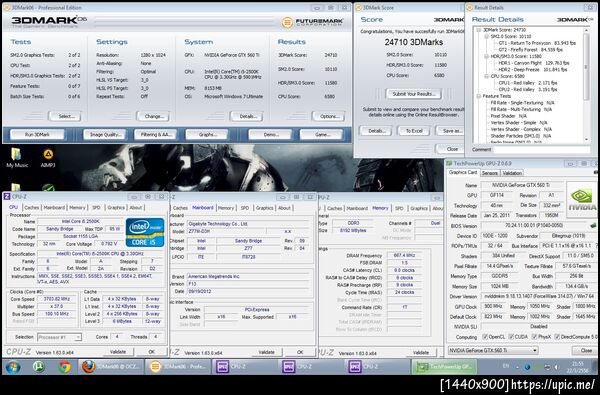
Task: Click the GPU-Z title bar icon
Action: click(x=449, y=163)
